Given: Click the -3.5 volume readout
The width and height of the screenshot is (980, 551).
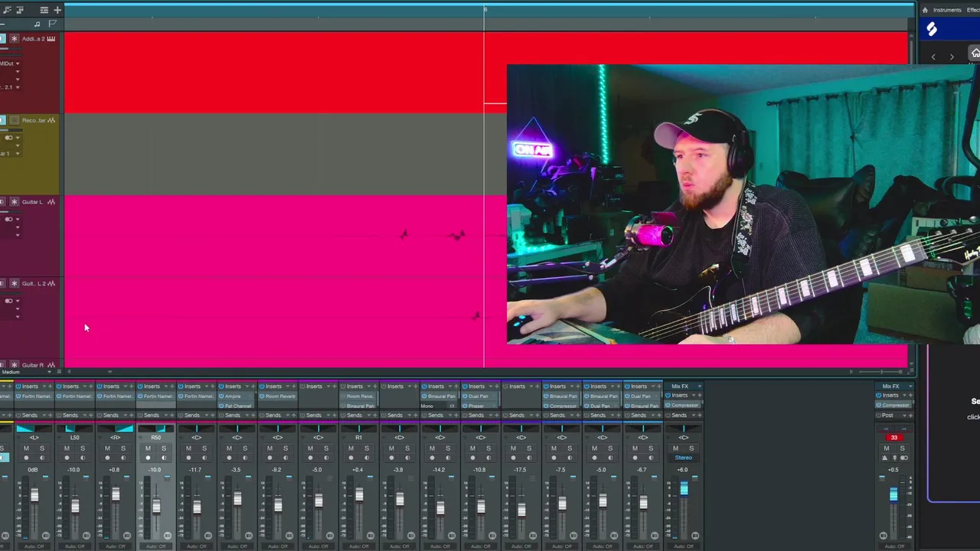Looking at the screenshot, I should click(236, 469).
